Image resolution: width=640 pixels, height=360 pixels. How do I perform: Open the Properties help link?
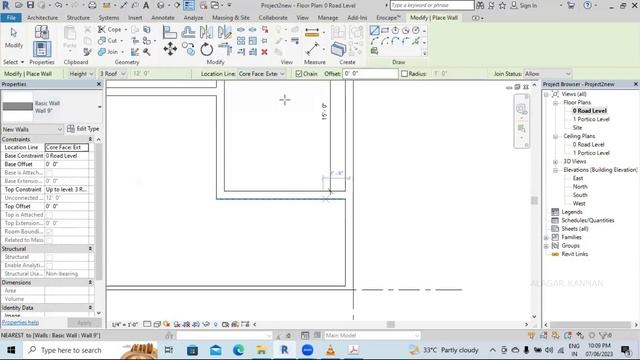point(20,322)
